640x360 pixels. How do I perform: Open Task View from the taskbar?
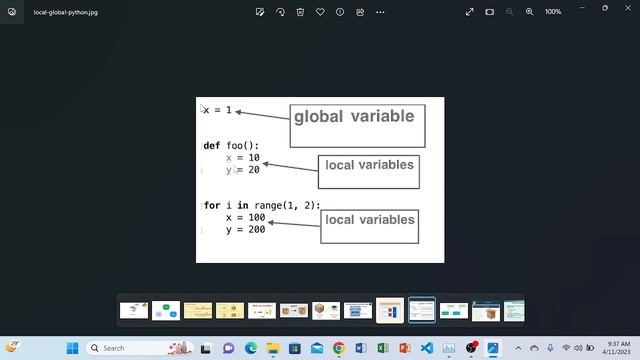[206, 349]
